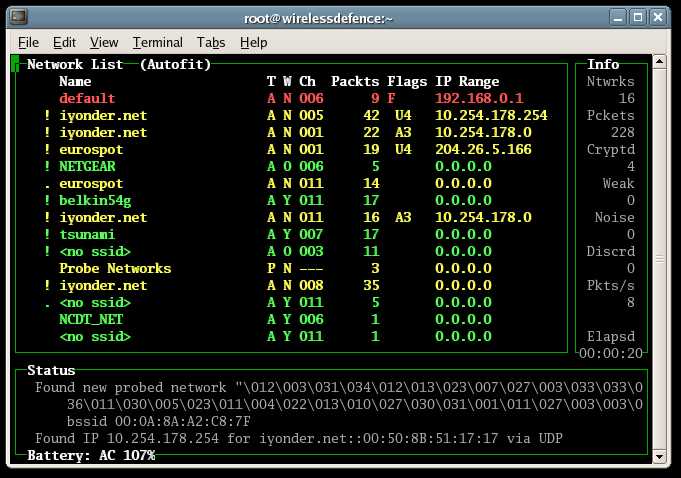Click the window title root@wirelessdefence:~
681x478 pixels.
coord(318,18)
